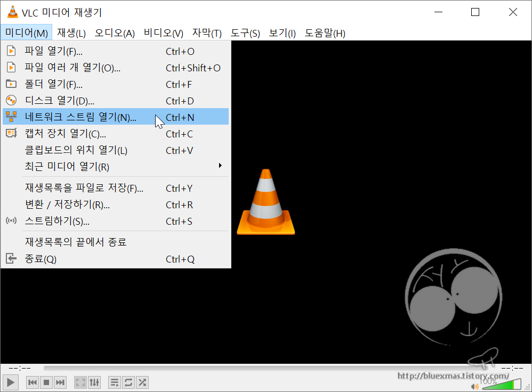Click the Ctrl+Shift+O shortcut text

point(193,68)
